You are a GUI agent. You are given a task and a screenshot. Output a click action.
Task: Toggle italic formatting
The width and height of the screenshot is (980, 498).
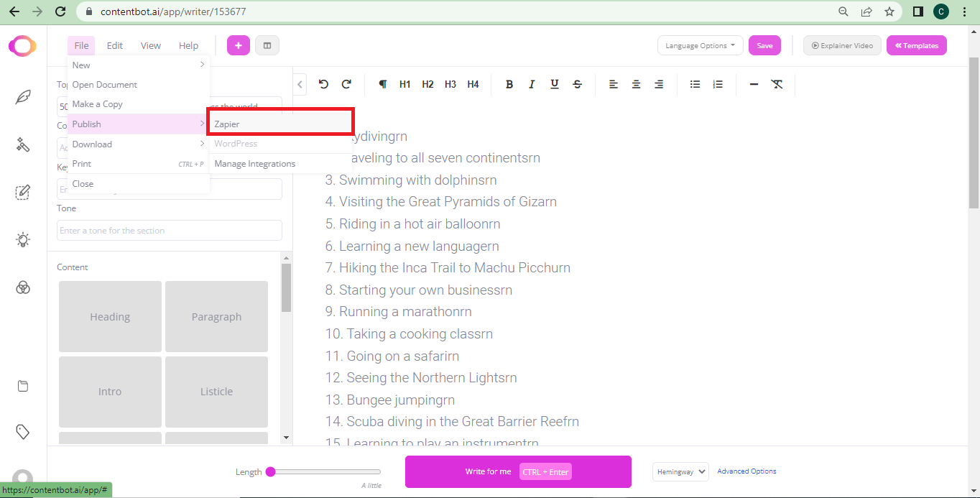point(532,84)
